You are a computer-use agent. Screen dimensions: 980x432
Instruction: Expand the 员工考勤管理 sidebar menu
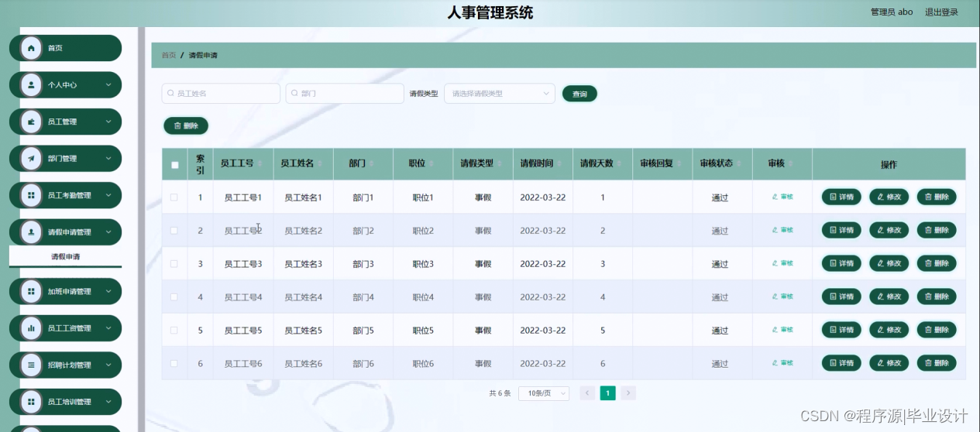click(x=65, y=195)
